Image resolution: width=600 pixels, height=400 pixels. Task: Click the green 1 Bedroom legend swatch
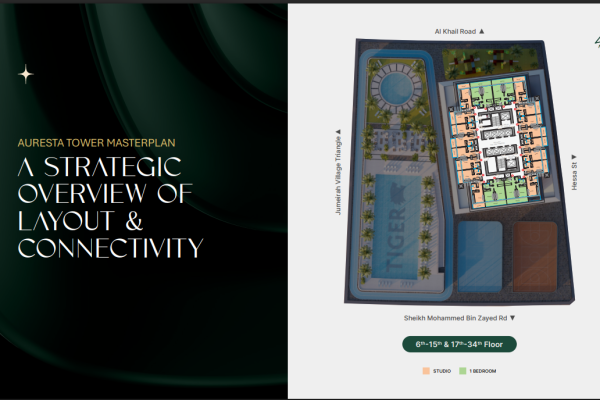click(x=462, y=371)
